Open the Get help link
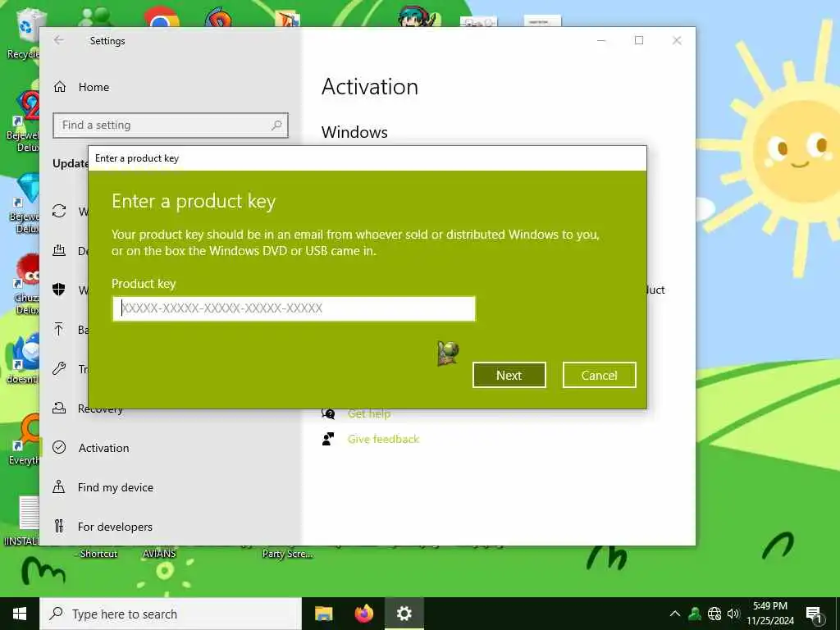 point(369,413)
